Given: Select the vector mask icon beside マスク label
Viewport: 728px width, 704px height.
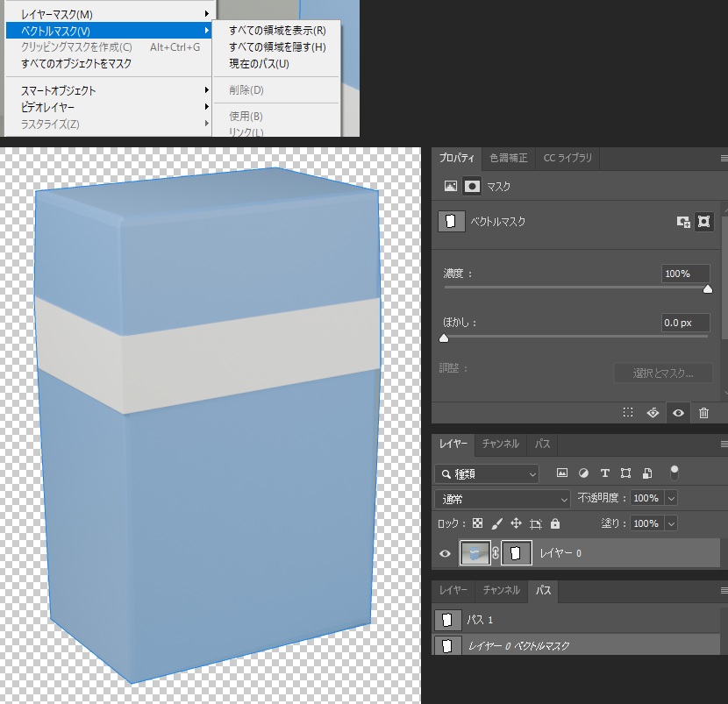Looking at the screenshot, I should click(x=472, y=187).
